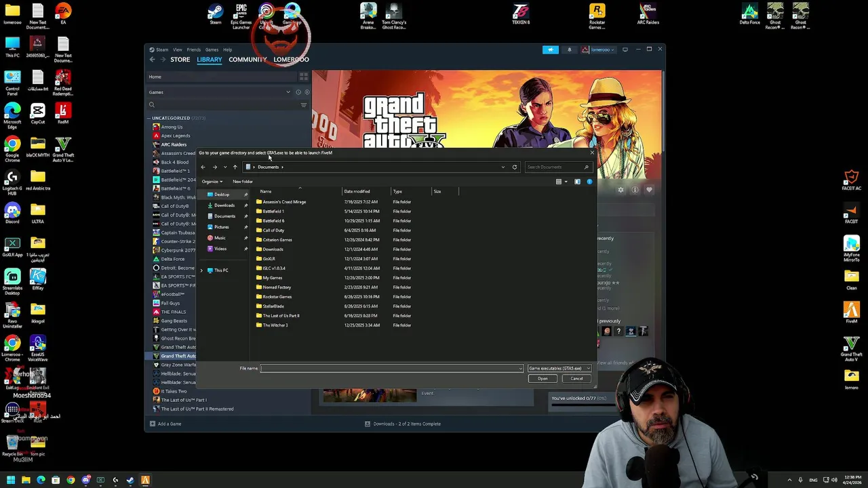868x488 pixels.
Task: Select the Rockstar Games folder
Action: pos(277,297)
